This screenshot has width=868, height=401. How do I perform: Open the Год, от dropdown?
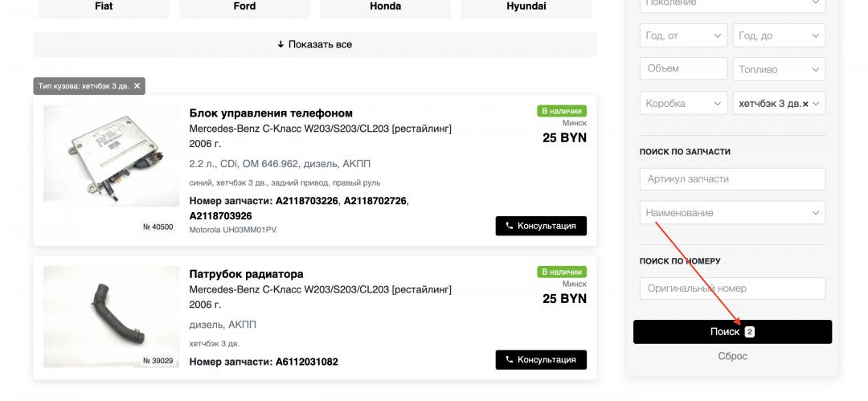[x=684, y=35]
